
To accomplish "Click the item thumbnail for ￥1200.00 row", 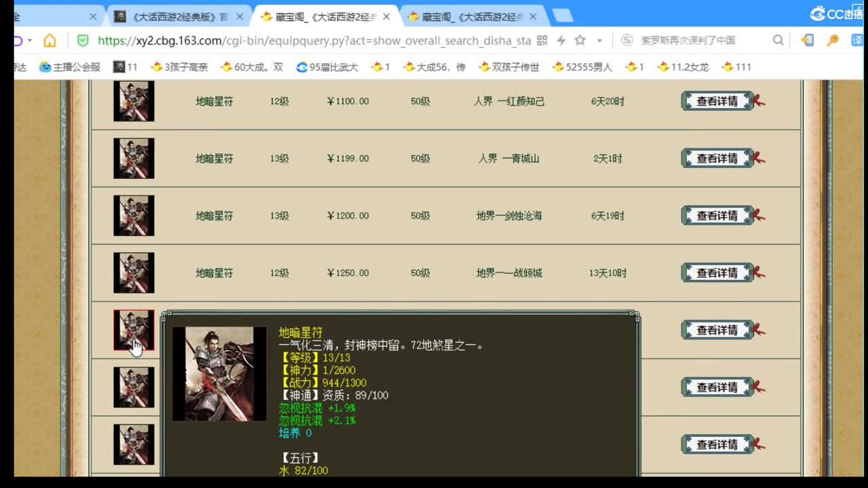I will 134,216.
